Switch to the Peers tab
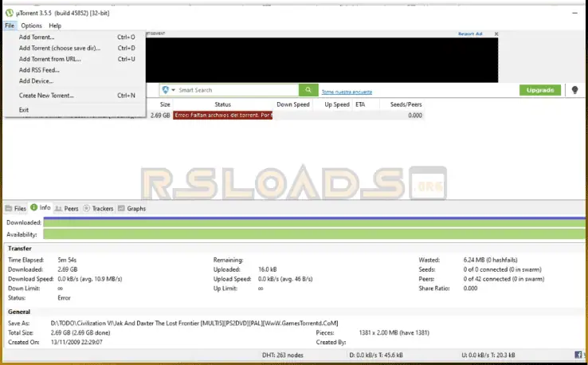This screenshot has width=588, height=365. tap(67, 208)
